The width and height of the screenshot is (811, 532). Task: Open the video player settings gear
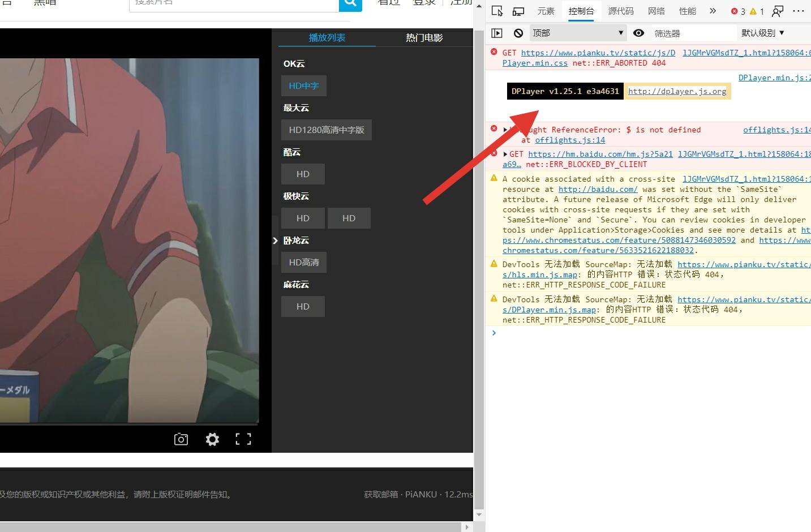click(x=212, y=439)
